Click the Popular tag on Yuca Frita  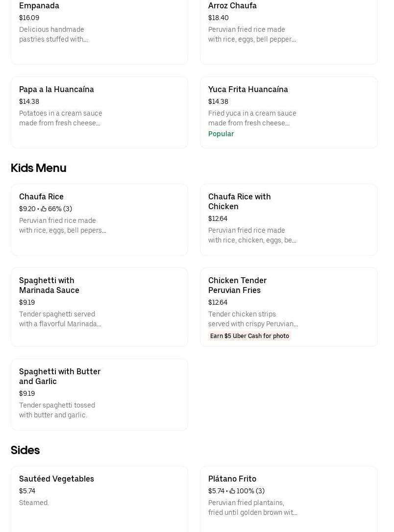coord(221,134)
